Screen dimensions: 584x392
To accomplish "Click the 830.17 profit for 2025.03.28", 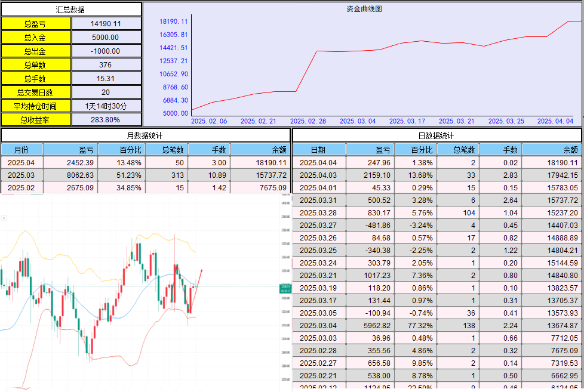I will (x=379, y=213).
